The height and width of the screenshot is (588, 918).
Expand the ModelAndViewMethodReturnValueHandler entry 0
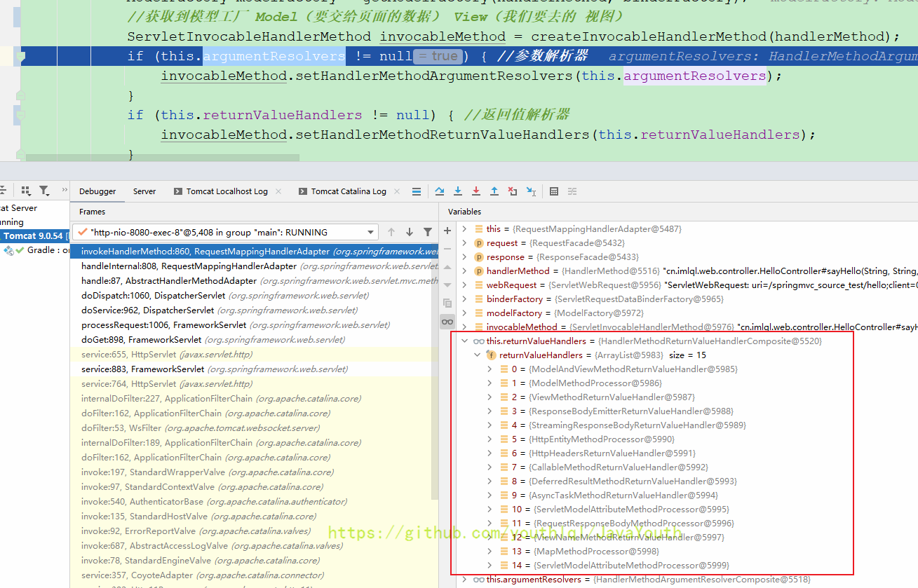490,369
